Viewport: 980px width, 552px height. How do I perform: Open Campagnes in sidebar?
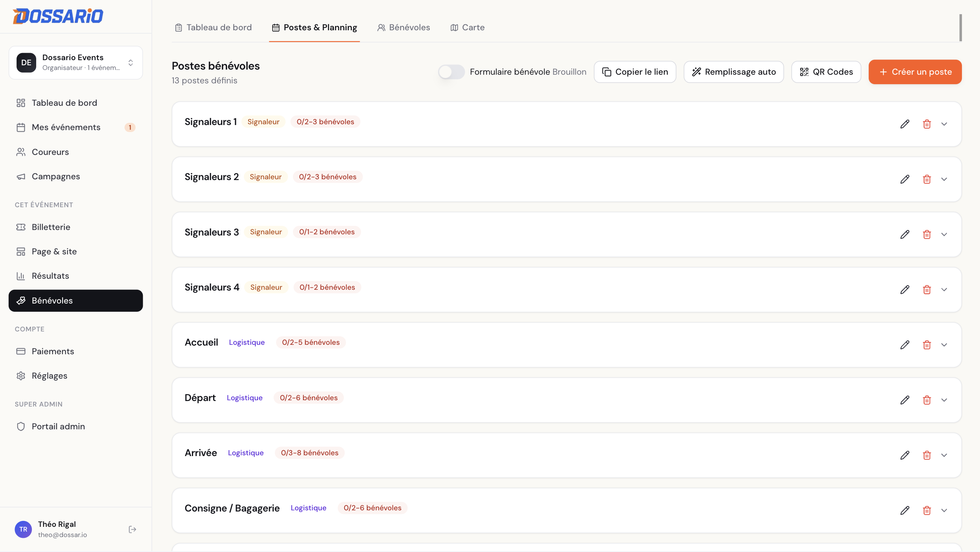(x=76, y=177)
